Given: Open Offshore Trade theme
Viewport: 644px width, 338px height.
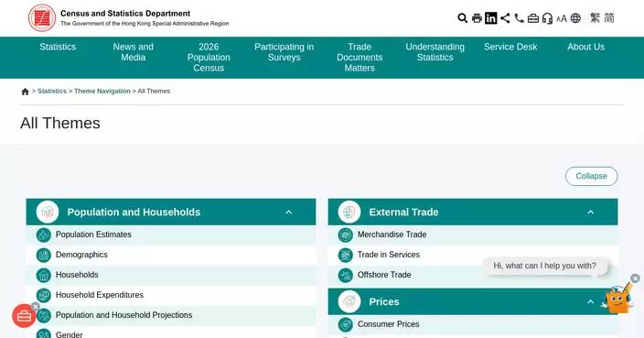Looking at the screenshot, I should (384, 275).
